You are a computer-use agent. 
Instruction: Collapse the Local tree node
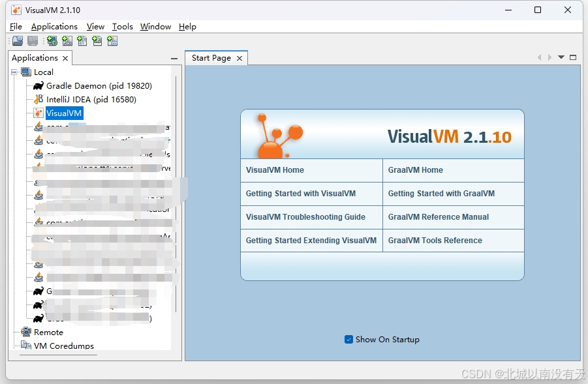[x=14, y=72]
